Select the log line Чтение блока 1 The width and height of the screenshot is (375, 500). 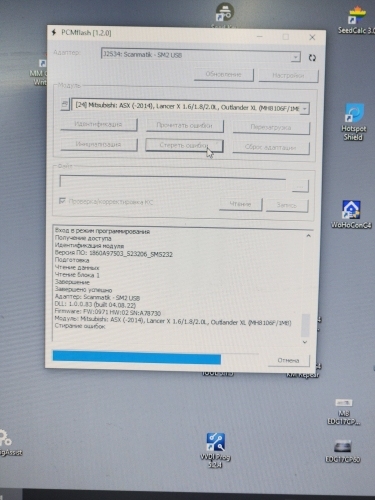(x=77, y=275)
